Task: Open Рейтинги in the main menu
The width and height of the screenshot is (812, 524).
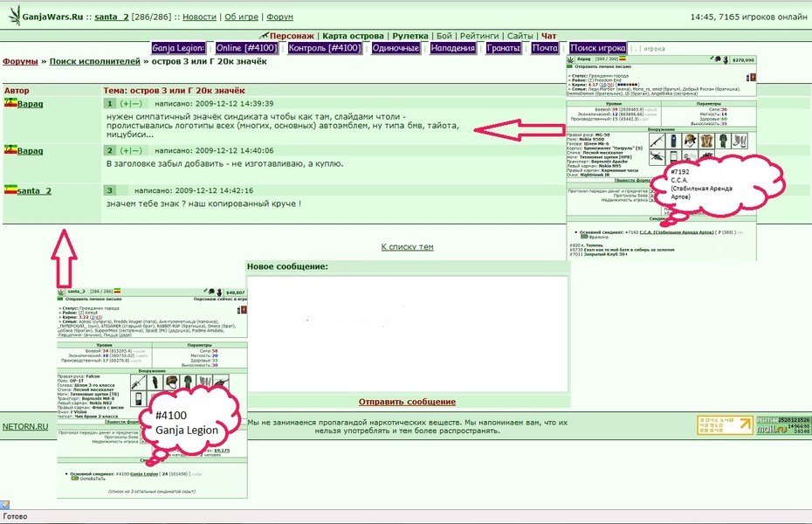Action: (479, 36)
